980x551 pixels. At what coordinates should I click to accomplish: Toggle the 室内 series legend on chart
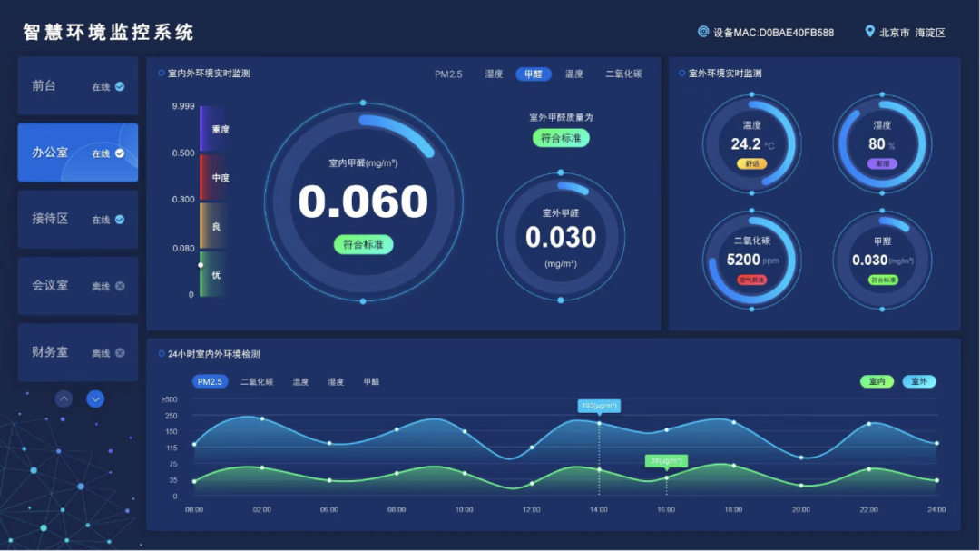(877, 382)
